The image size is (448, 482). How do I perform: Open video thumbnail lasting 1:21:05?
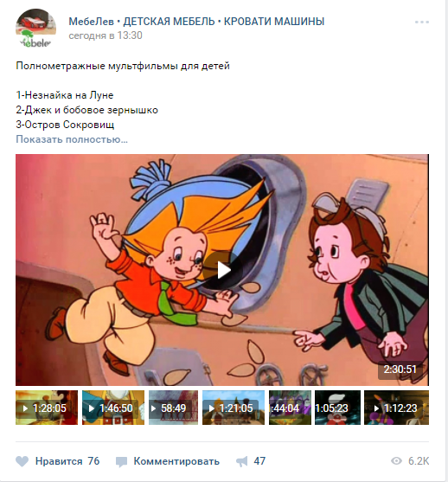[234, 408]
